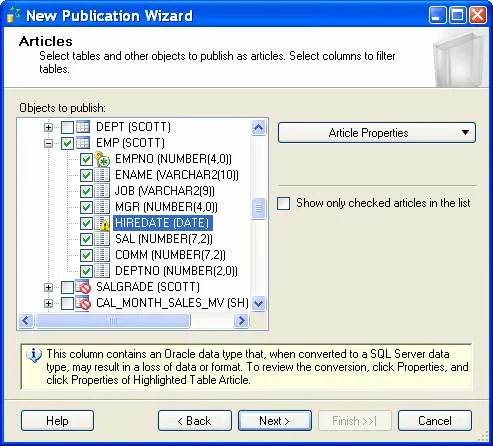Click the SALGRADE prohibited table icon
Image resolution: width=493 pixels, height=446 pixels.
(83, 287)
